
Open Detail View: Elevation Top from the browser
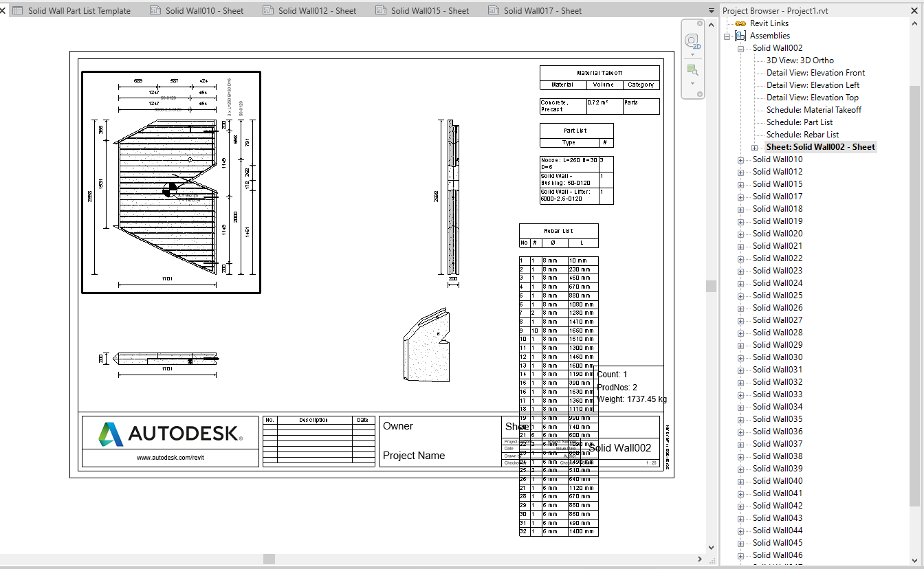812,97
